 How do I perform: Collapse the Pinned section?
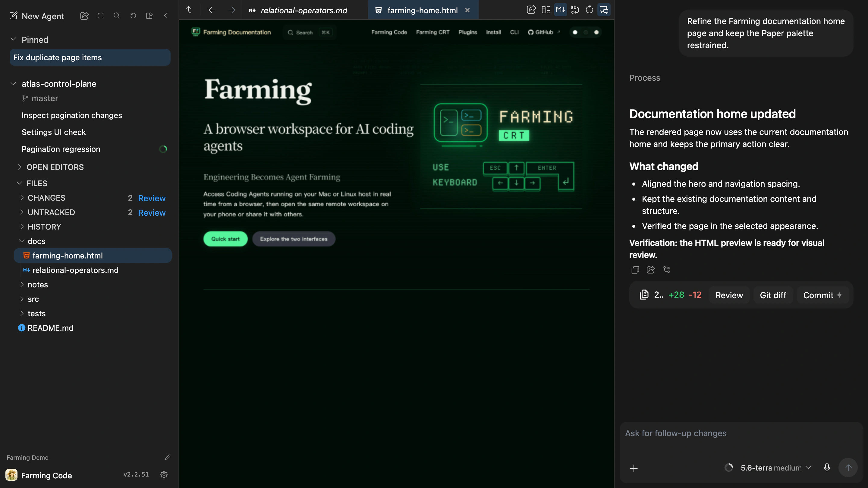pos(14,39)
